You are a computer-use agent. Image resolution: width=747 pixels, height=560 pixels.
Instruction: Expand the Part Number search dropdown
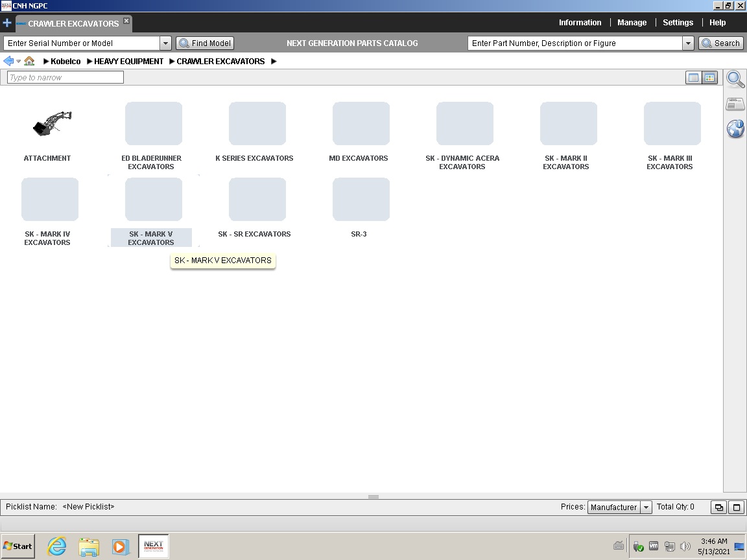pos(688,43)
